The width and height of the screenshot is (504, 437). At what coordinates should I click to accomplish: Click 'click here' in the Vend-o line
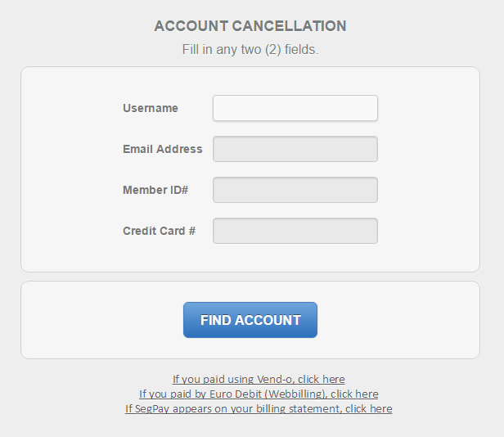click(321, 380)
